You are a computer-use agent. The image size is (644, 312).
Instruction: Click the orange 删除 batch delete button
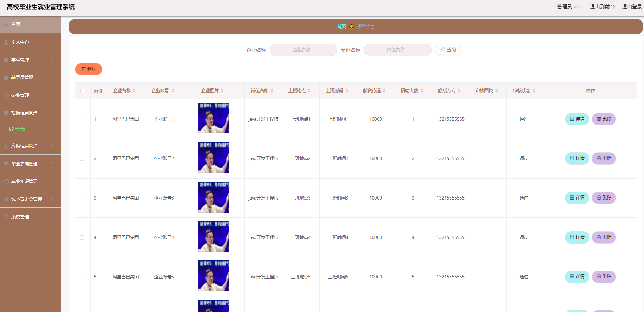[x=89, y=69]
